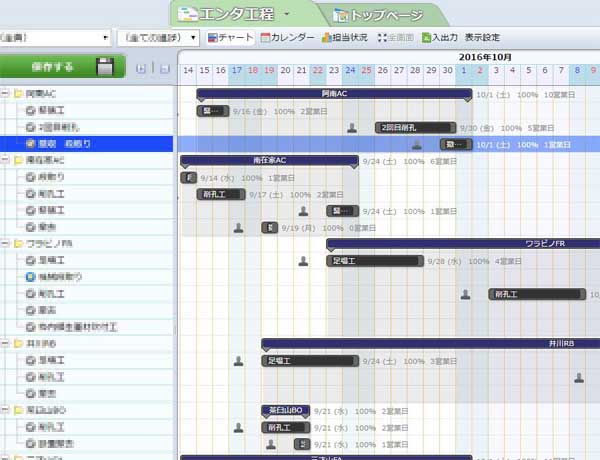600x460 pixels.
Task: Open the カレンダー calendar view
Action: (287, 38)
